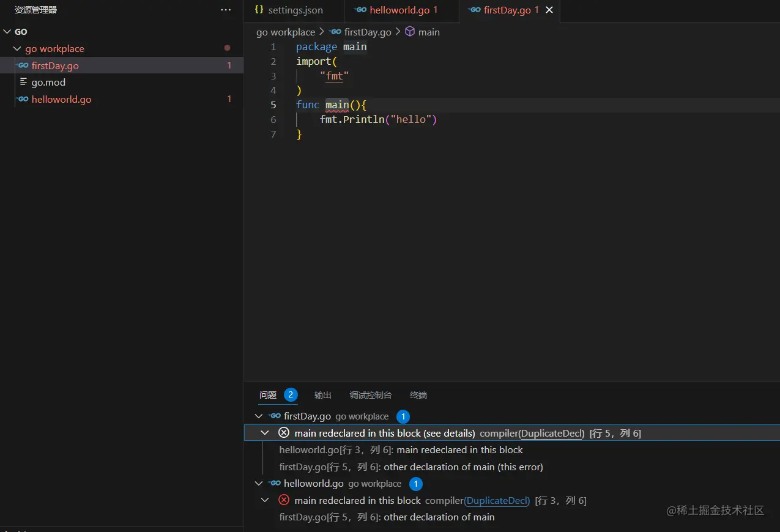
Task: Click the firstDay.go group header in problems
Action: click(x=512, y=416)
